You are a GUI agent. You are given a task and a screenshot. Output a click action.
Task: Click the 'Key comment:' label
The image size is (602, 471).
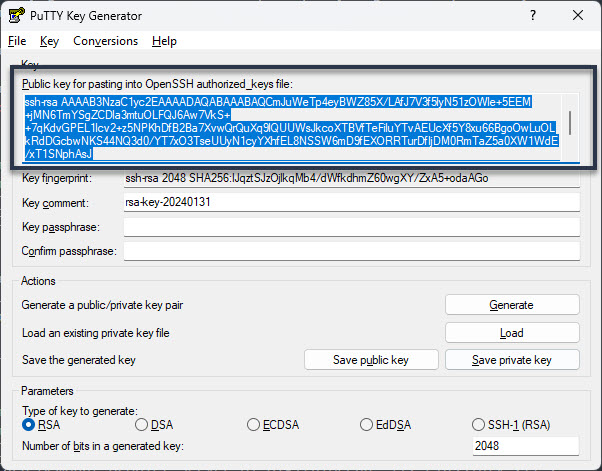tap(55, 203)
